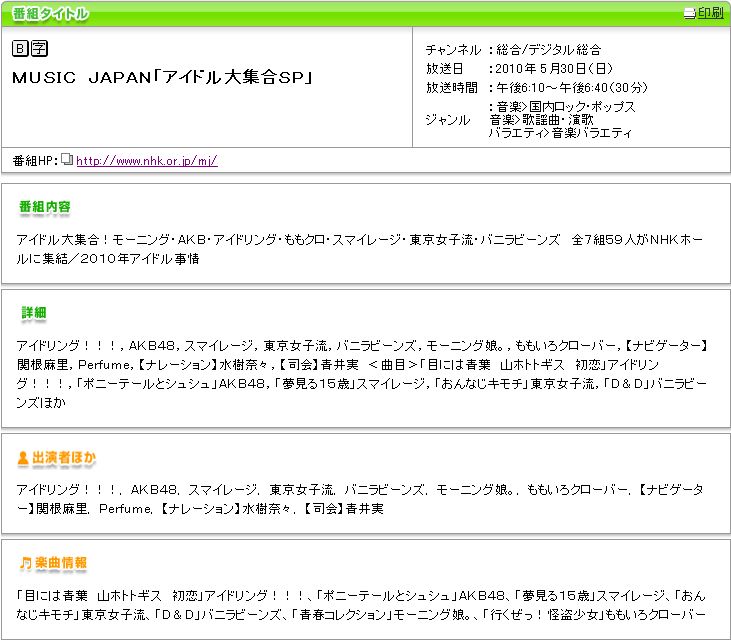
Task: Click the text 全7組59人がNHKホー
Action: point(637,240)
